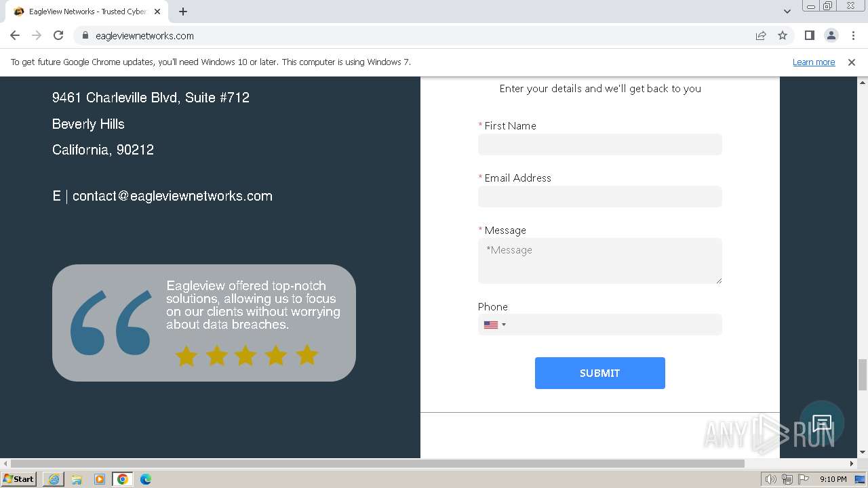The image size is (868, 488).
Task: Switch to Chrome in the taskbar
Action: [x=123, y=479]
